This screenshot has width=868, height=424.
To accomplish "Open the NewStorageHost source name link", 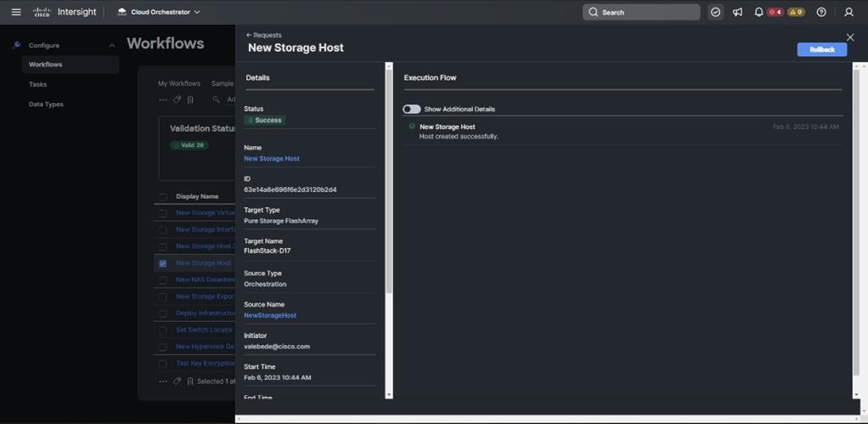I will click(x=270, y=315).
